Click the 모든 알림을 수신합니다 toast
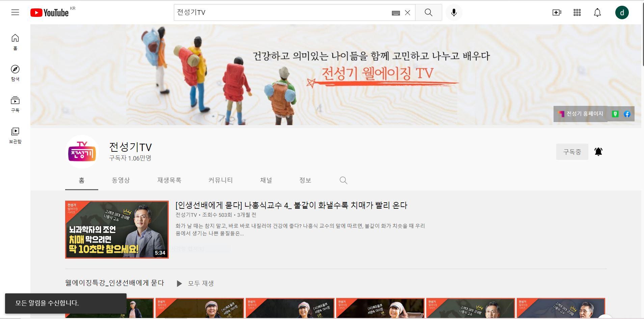 66,303
